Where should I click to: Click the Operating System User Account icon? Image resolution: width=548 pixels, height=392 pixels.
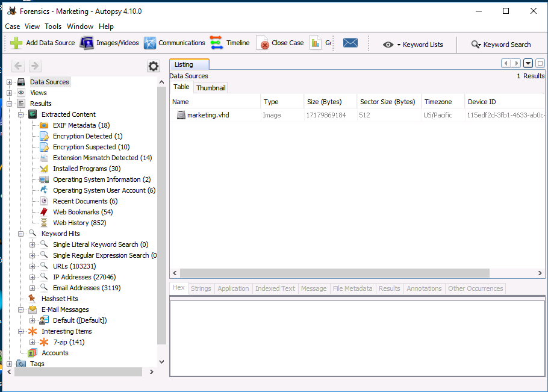coord(44,190)
